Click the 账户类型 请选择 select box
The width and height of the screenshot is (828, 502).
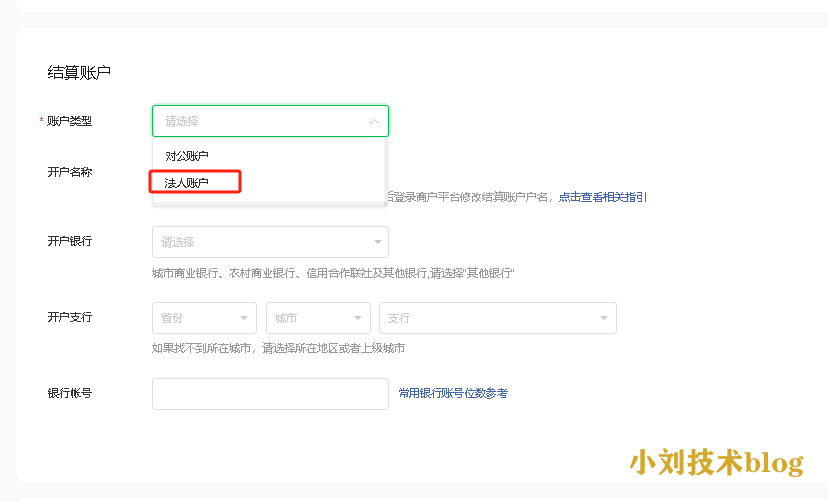(260, 121)
